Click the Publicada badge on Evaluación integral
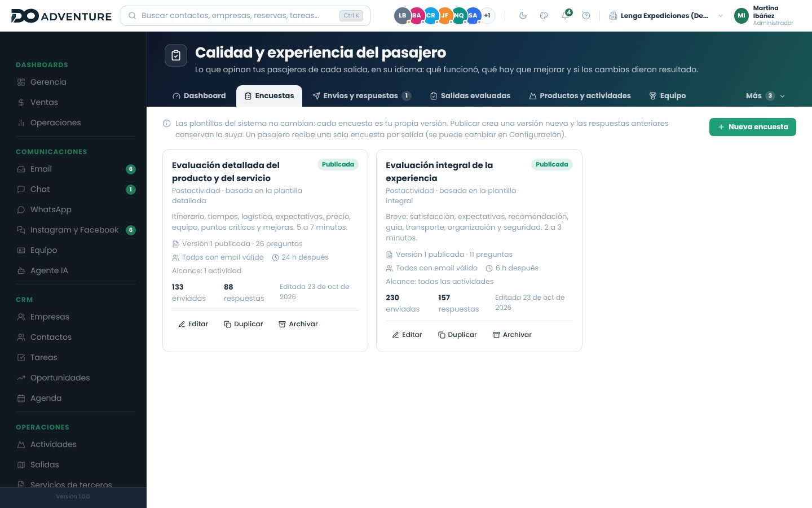This screenshot has width=812, height=508. tap(551, 164)
